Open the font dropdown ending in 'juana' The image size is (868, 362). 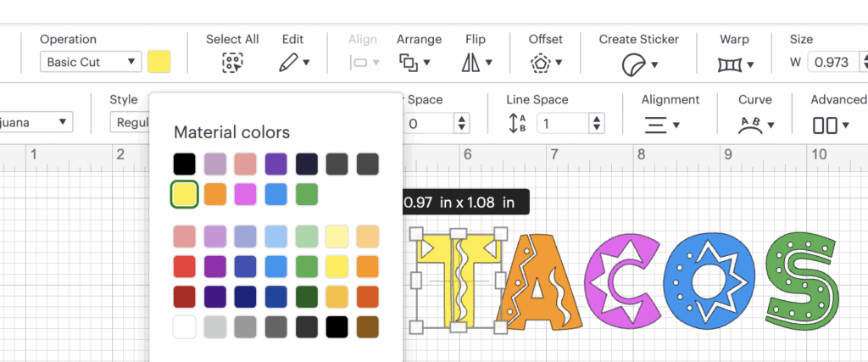coord(36,123)
